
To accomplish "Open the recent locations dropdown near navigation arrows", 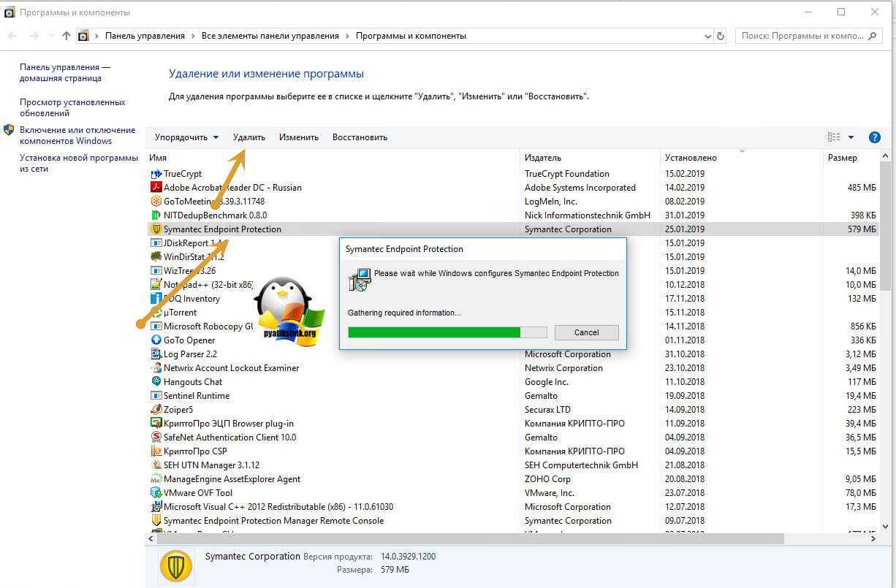I will coord(51,36).
